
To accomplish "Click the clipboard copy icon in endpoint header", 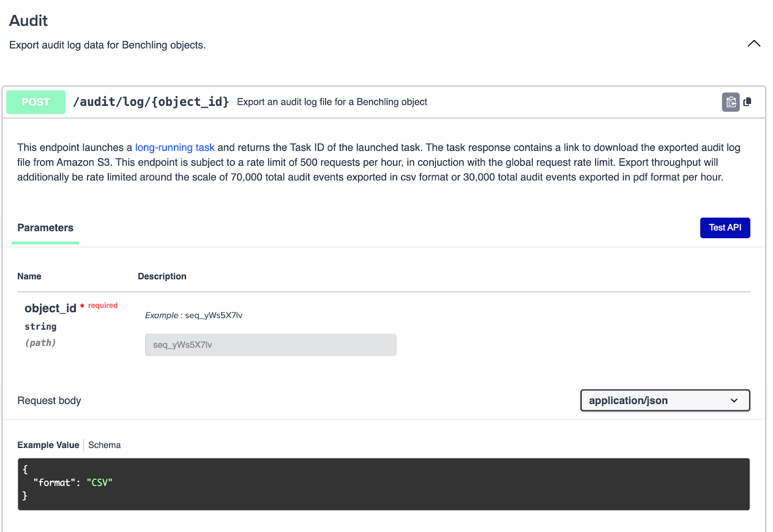I will (x=730, y=102).
